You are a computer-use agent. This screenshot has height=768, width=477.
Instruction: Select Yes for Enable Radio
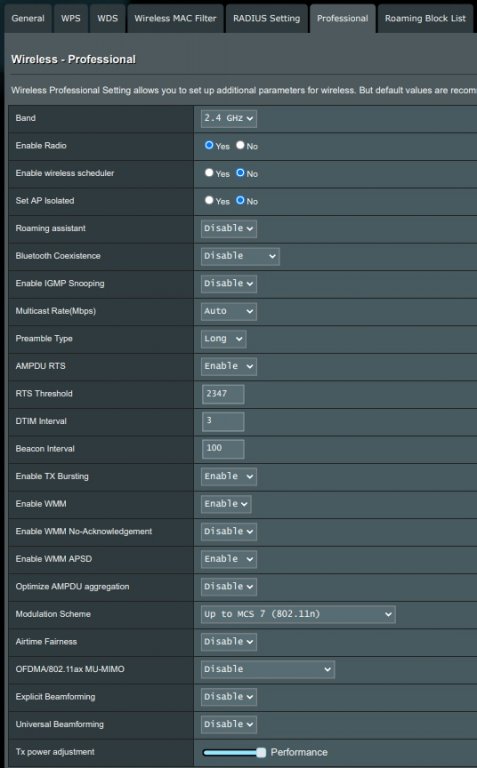coord(209,145)
